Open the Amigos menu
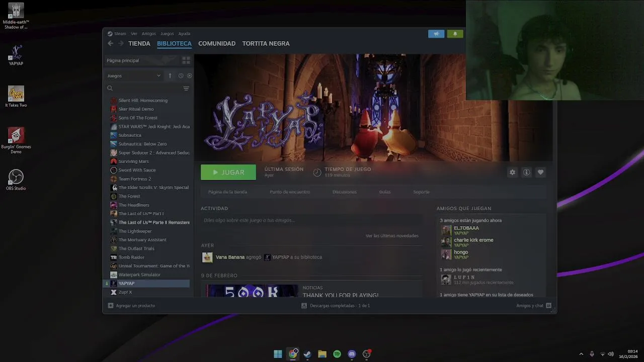 (x=149, y=34)
